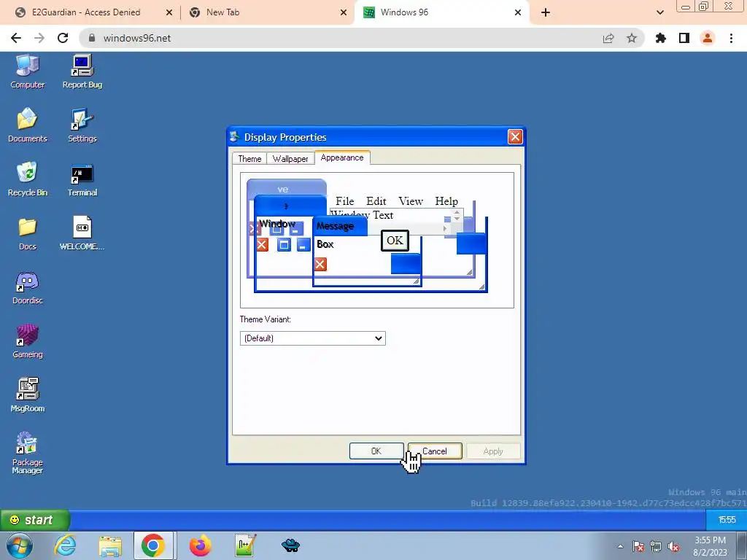747x560 pixels.
Task: Open the Windows Start orb
Action: pos(19,545)
